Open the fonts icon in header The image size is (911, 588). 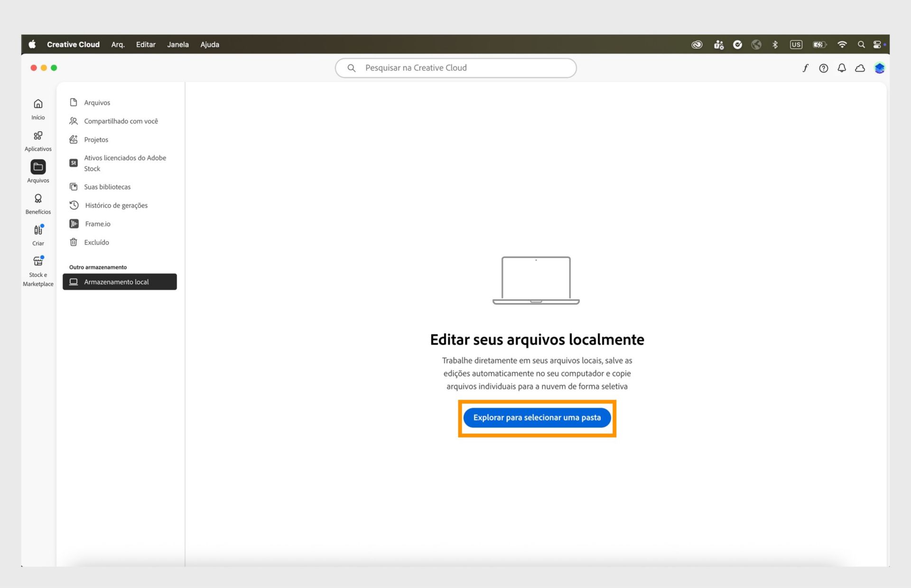pos(805,68)
